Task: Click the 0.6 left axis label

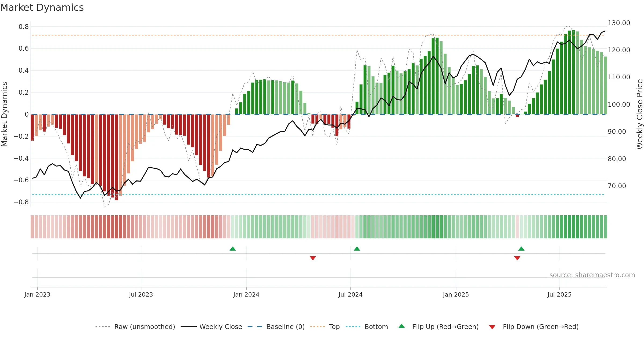Action: pyautogui.click(x=24, y=49)
